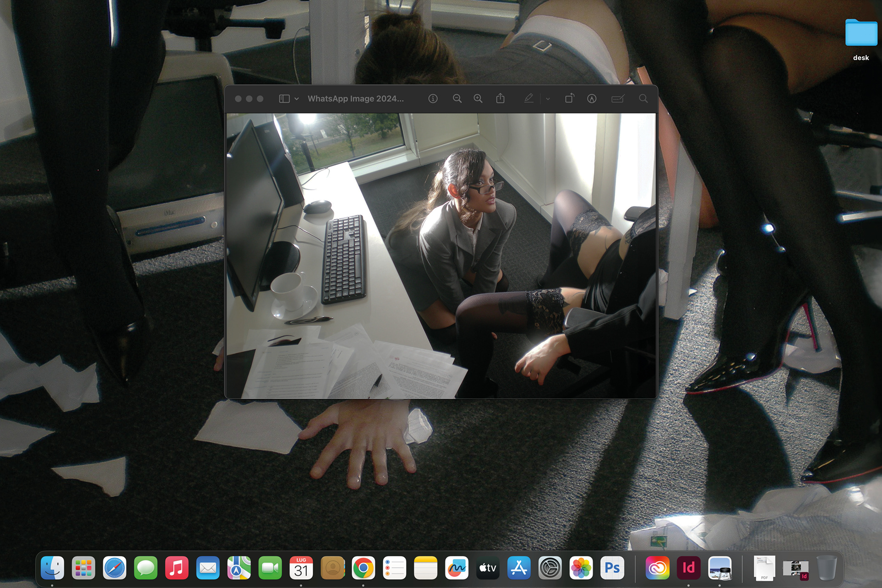Launch Photoshop from the dock
882x588 pixels.
tap(612, 568)
